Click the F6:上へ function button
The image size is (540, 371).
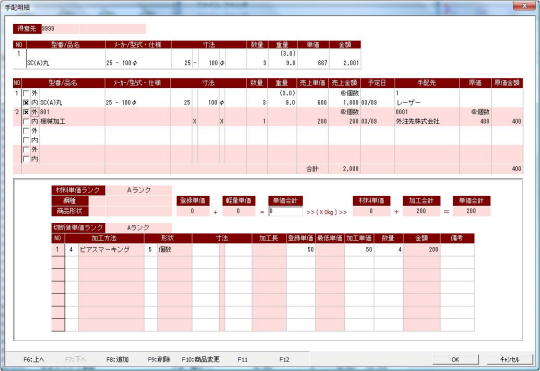click(34, 359)
